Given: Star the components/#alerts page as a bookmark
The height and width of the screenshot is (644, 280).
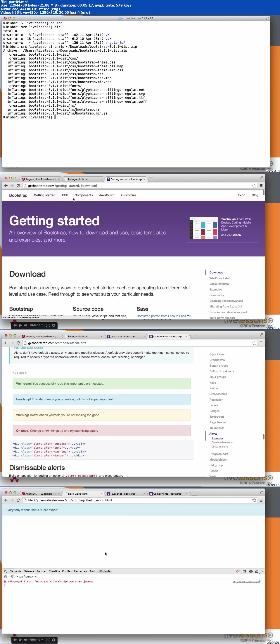Looking at the screenshot, I should click(x=254, y=343).
